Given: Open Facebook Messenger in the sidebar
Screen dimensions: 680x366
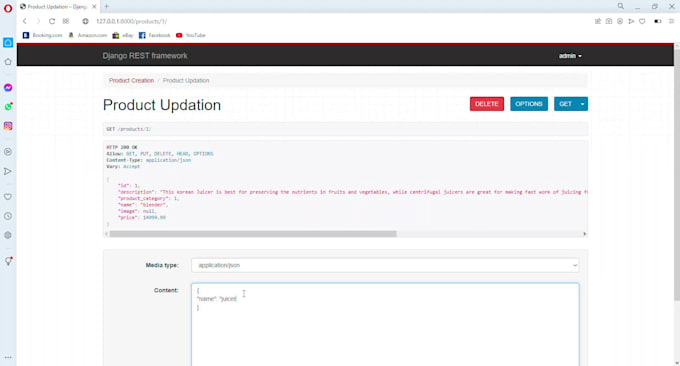Looking at the screenshot, I should [8, 88].
